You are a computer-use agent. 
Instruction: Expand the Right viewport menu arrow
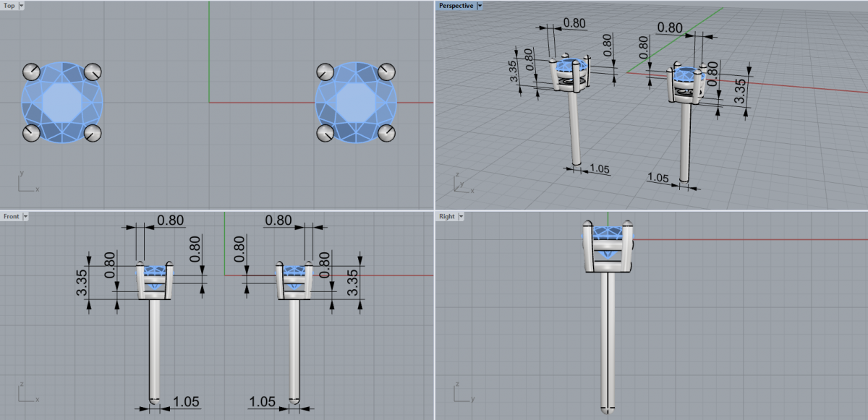point(461,216)
